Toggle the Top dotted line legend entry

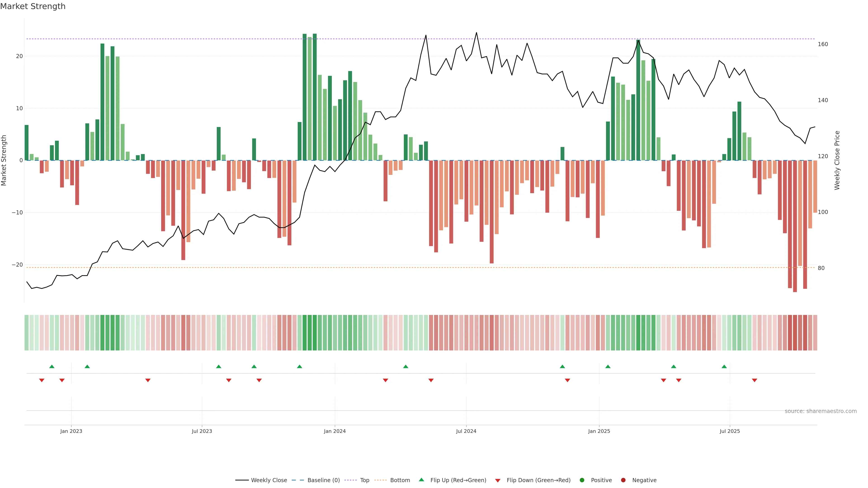[x=365, y=480]
